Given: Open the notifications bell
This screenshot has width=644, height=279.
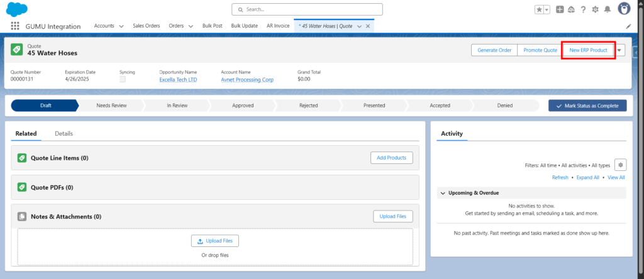Looking at the screenshot, I should pyautogui.click(x=607, y=9).
